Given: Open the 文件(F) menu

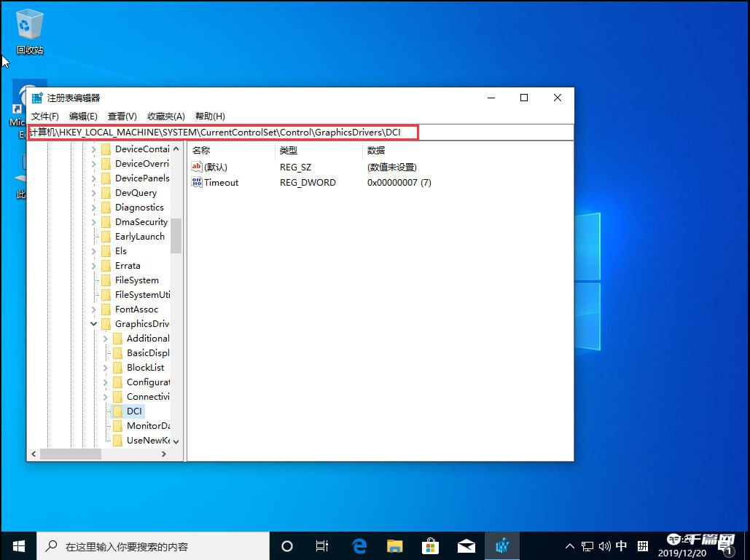Looking at the screenshot, I should point(44,116).
